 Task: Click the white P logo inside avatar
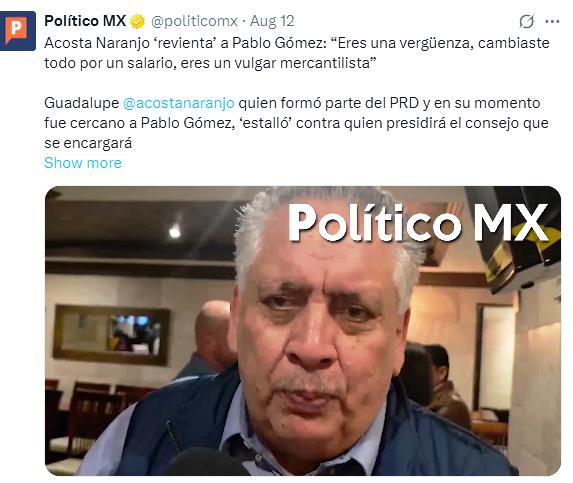[x=16, y=28]
